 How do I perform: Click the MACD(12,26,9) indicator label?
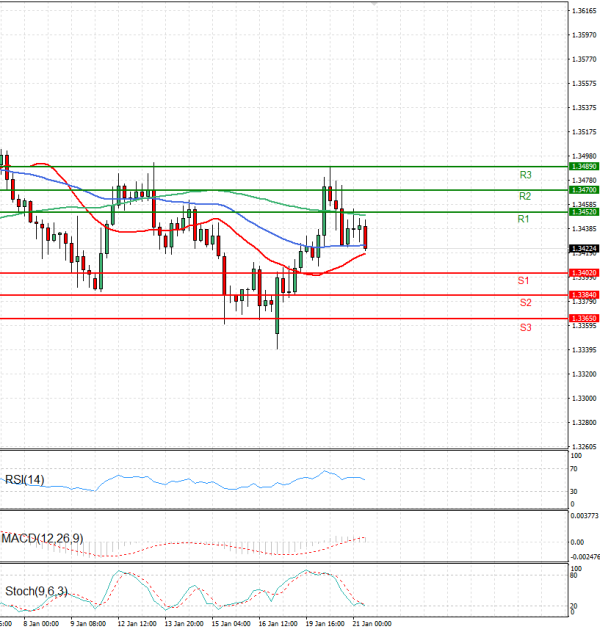[x=43, y=538]
